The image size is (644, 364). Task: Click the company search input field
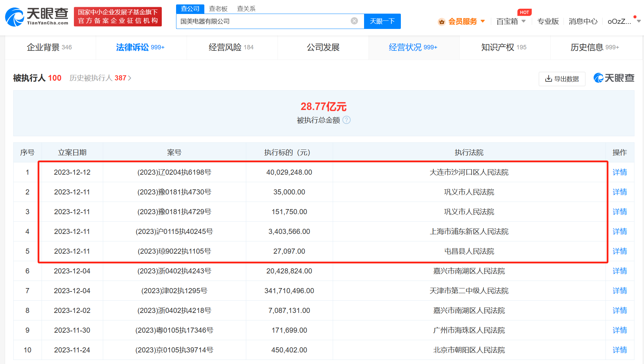pyautogui.click(x=262, y=21)
